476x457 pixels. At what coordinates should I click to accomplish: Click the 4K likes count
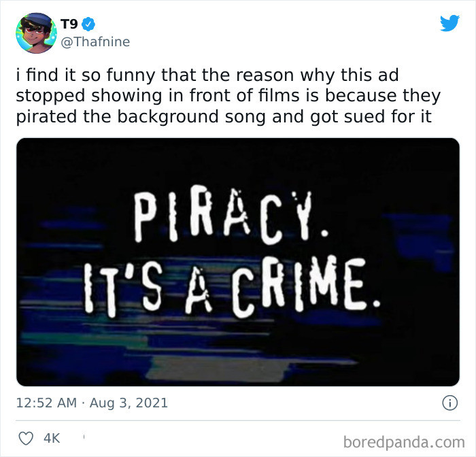click(x=52, y=439)
